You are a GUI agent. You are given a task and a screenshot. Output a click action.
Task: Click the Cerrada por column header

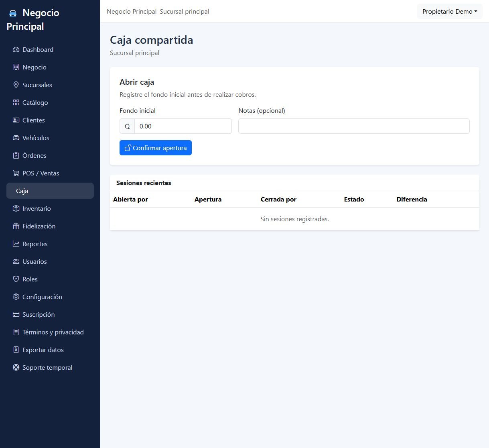(278, 200)
